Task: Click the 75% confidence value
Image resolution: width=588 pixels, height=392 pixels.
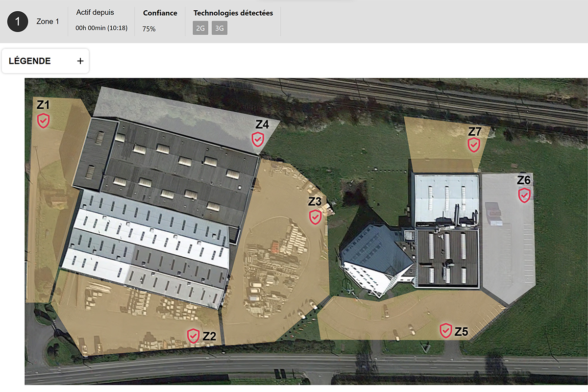Action: [149, 29]
